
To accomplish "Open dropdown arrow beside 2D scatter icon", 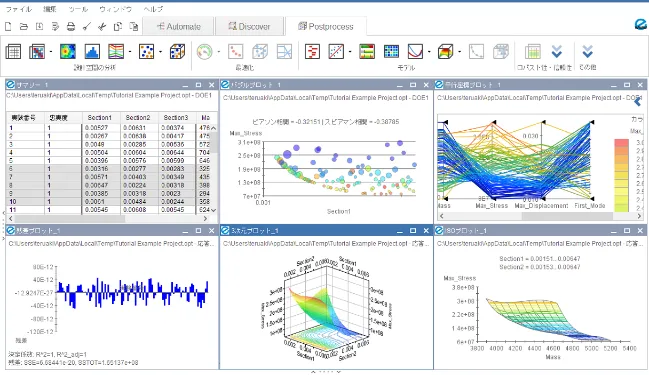I will click(161, 52).
